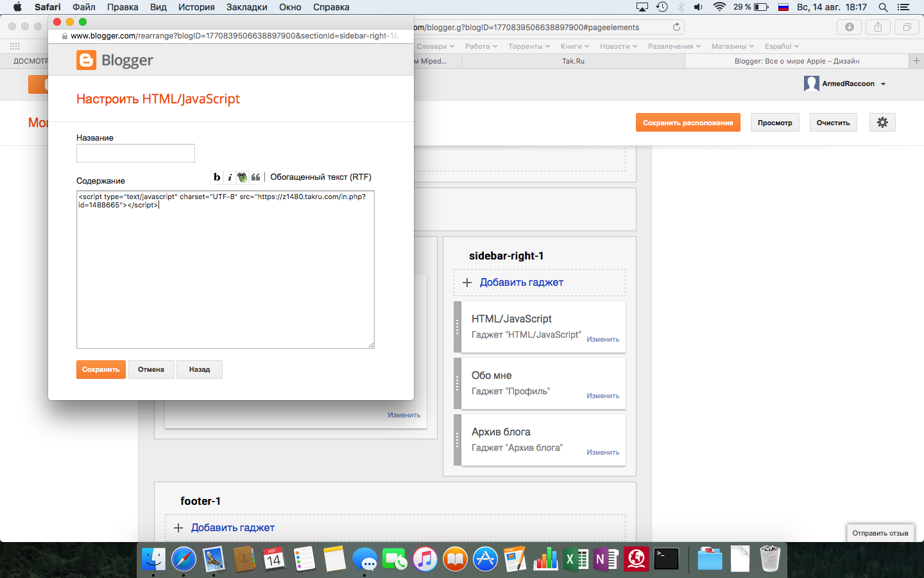The image size is (924, 578).
Task: Click the Назад button
Action: 200,369
